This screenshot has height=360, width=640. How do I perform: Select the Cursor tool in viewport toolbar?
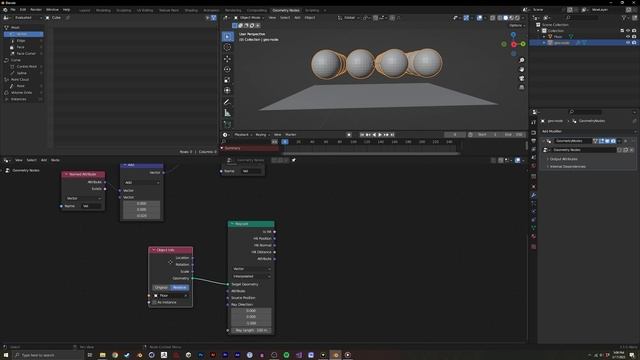click(227, 47)
